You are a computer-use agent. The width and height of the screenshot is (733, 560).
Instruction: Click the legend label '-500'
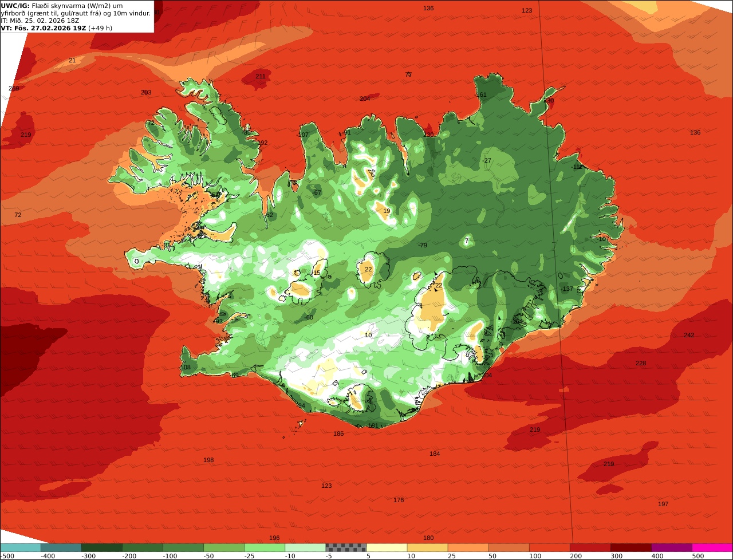click(7, 555)
